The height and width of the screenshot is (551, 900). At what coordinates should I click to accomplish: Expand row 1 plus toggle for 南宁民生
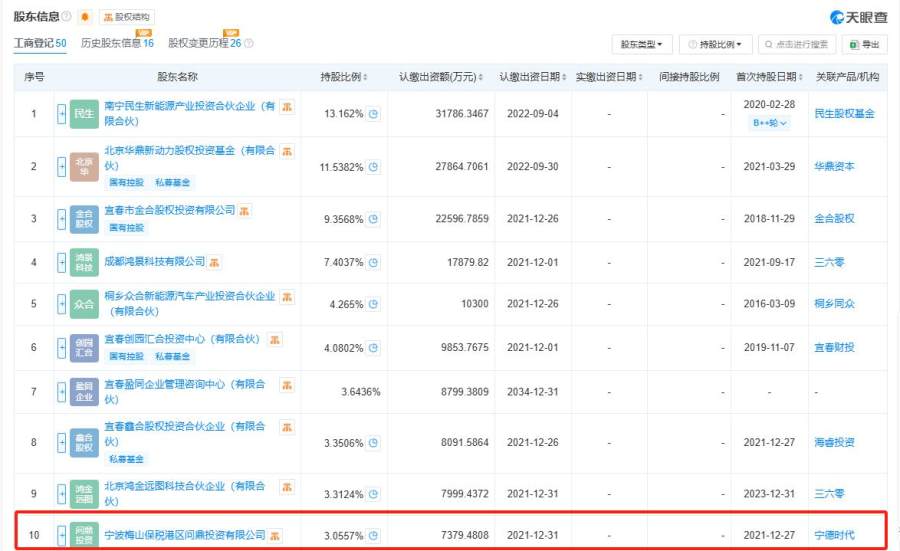coord(61,114)
